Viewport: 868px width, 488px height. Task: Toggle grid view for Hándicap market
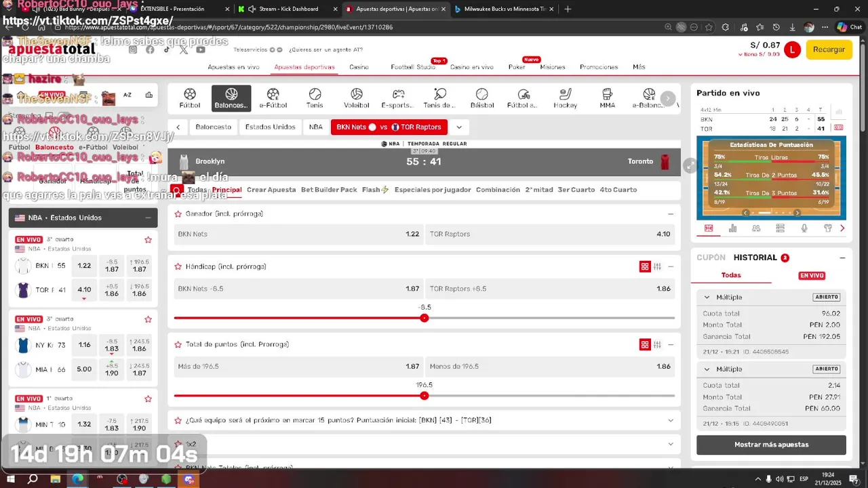645,267
